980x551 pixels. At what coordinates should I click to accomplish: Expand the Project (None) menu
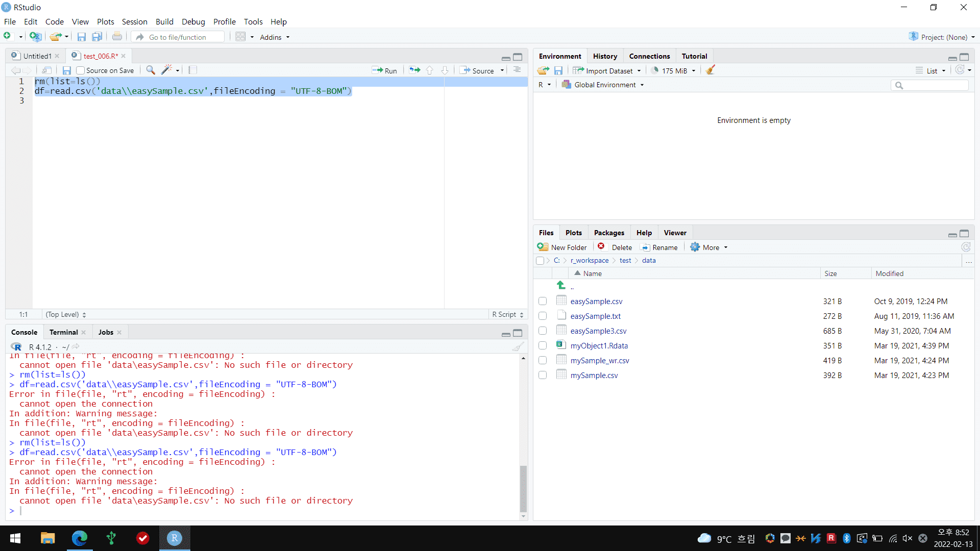click(942, 37)
